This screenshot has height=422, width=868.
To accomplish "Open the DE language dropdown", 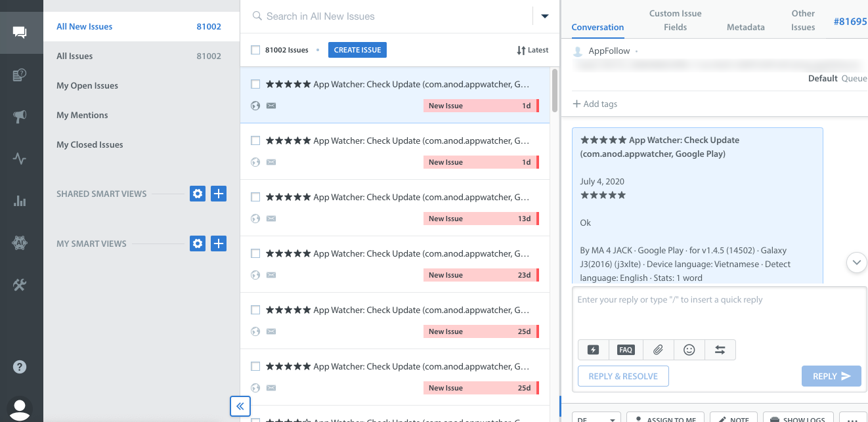I will (x=596, y=418).
